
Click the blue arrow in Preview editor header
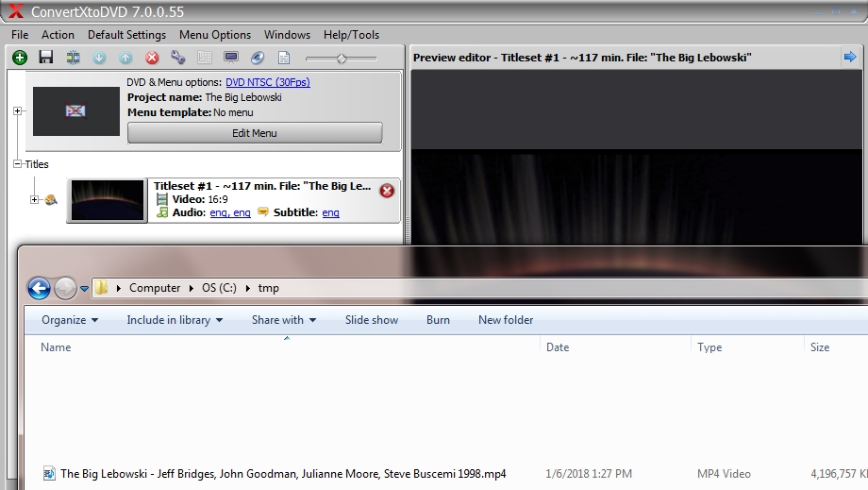click(x=850, y=57)
